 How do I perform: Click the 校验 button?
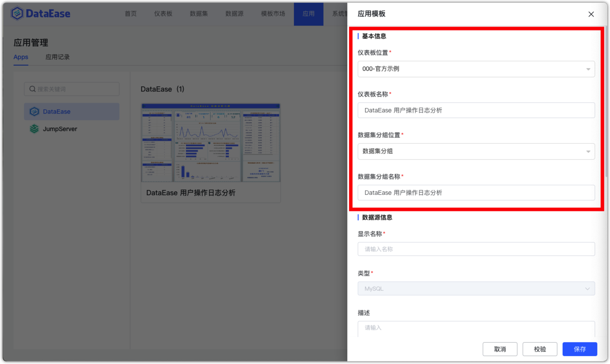click(x=540, y=349)
